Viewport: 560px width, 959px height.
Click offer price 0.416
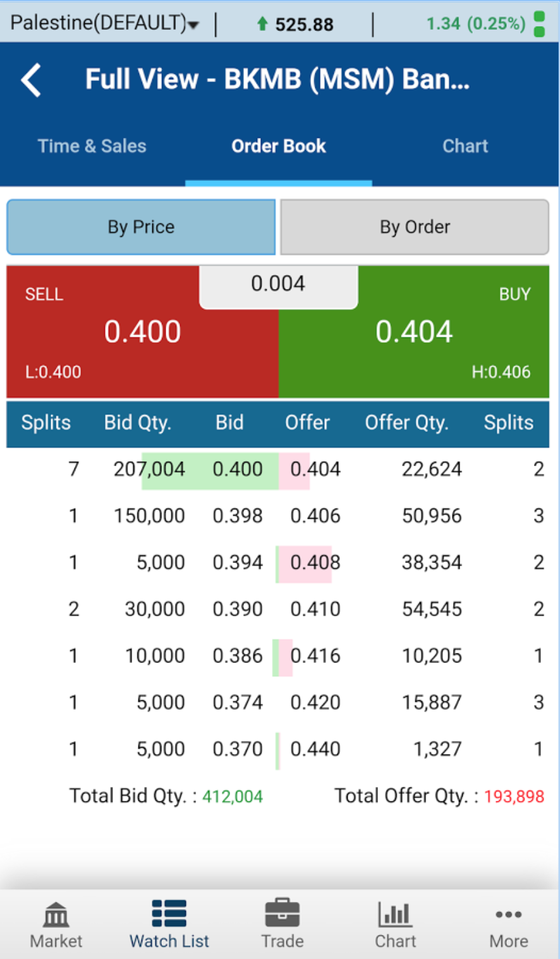coord(315,656)
